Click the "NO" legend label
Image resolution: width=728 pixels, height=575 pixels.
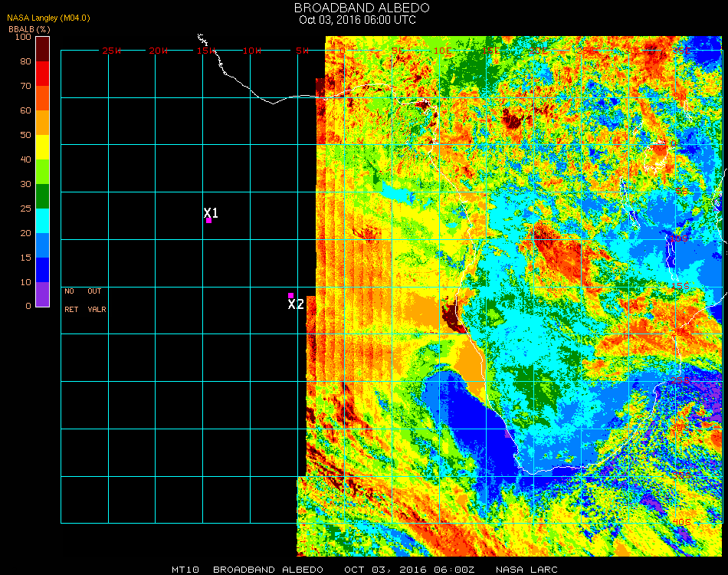(69, 291)
